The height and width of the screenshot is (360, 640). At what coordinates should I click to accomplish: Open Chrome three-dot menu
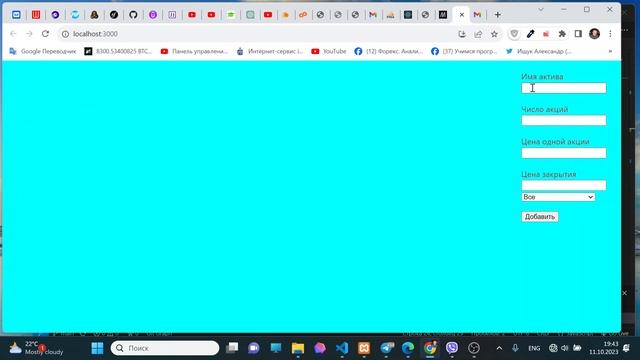(x=610, y=34)
